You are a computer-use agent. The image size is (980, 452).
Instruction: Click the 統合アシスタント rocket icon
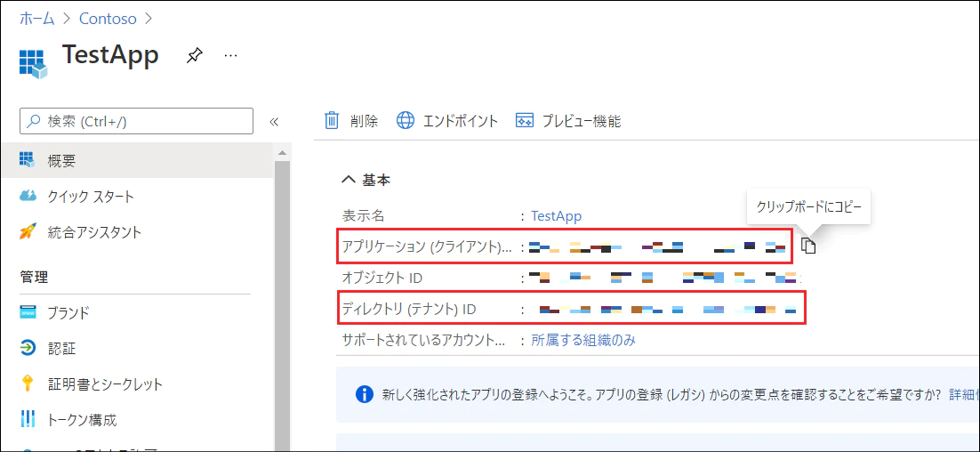[x=28, y=232]
